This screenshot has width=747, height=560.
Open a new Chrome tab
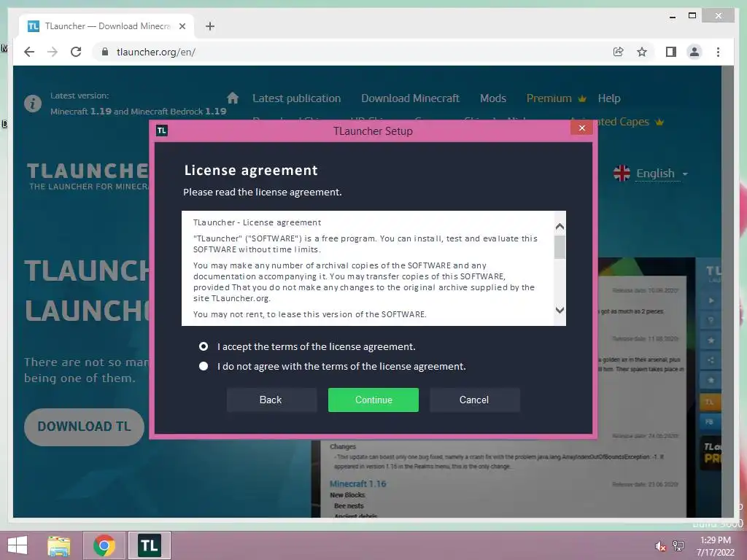[210, 26]
